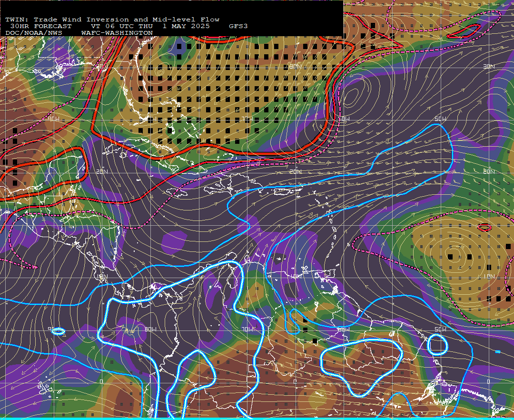Click the 30N label in the mid-Atlantic dotted area
Viewport: 514px width, 420px height.
point(296,66)
